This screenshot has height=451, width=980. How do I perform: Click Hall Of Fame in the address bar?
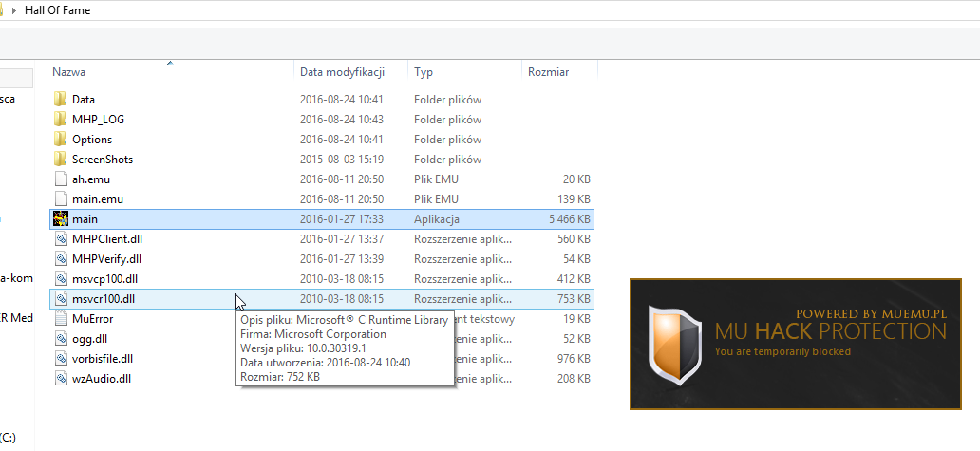[58, 10]
